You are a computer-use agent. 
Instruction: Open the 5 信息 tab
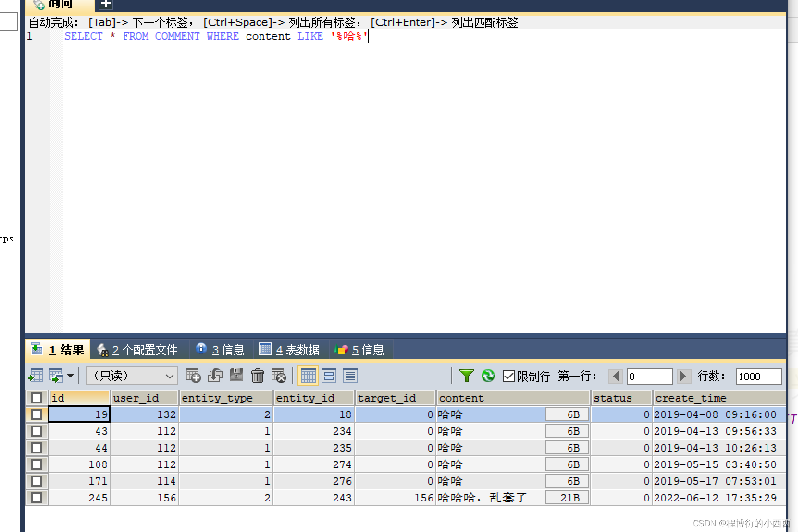[360, 350]
